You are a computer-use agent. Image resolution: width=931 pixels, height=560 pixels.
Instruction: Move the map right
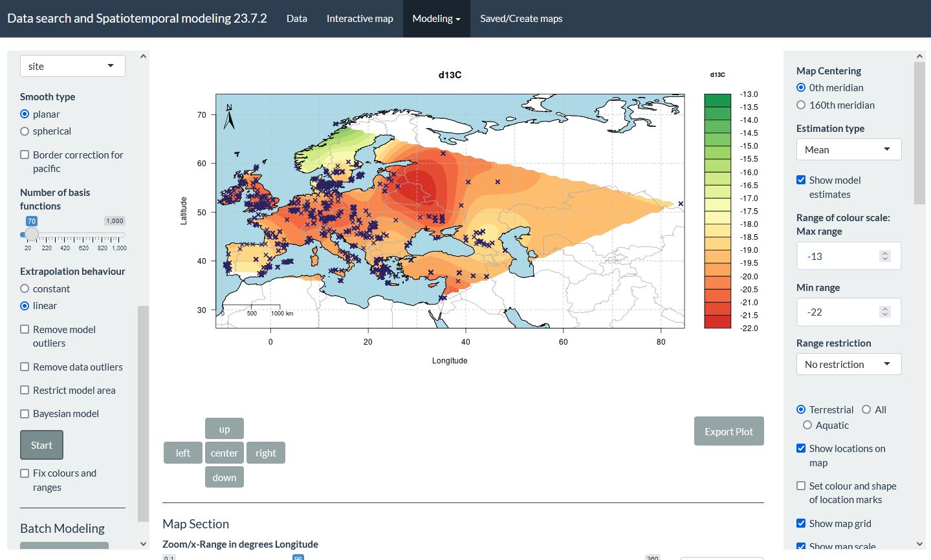coord(266,453)
